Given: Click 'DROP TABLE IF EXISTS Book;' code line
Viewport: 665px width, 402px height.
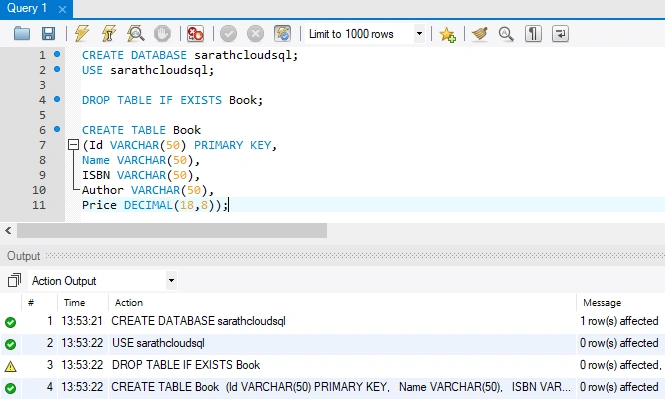Looking at the screenshot, I should 173,100.
